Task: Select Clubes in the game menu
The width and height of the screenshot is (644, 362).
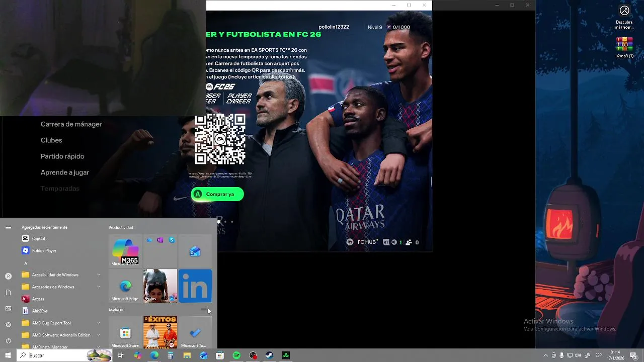Action: pos(51,140)
